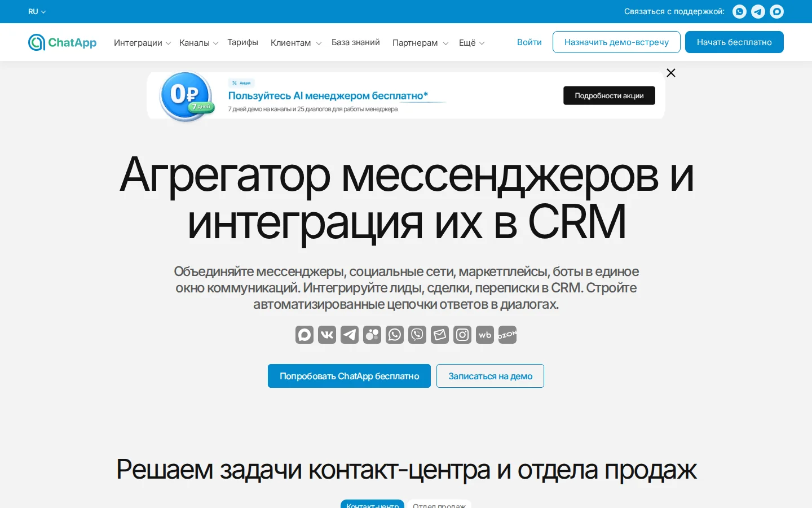Expand the Интеграции menu
The height and width of the screenshot is (508, 812).
pos(142,43)
